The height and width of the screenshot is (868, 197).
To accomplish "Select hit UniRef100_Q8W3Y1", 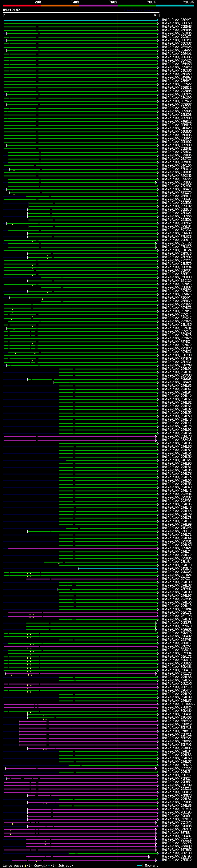I will (x=177, y=40).
